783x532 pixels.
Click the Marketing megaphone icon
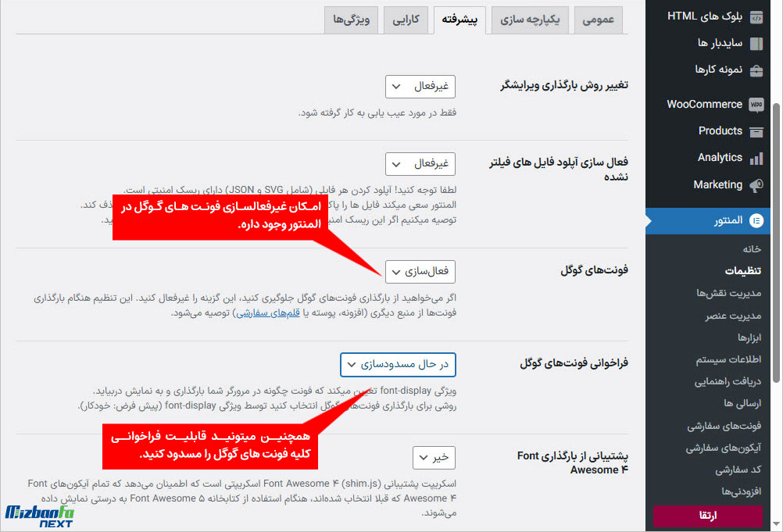(x=756, y=186)
